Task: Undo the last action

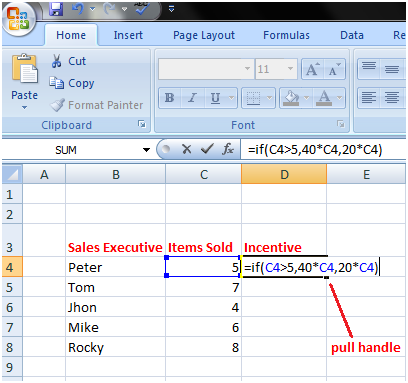Action: pos(78,9)
